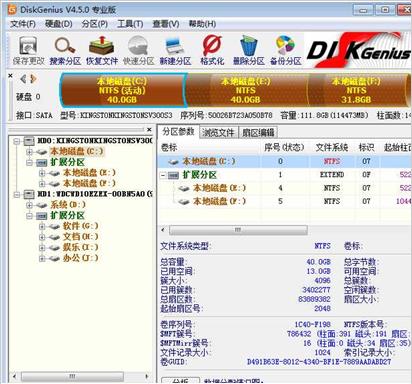Image resolution: width=412 pixels, height=384 pixels.
Task: Click the 文件系统 column header
Action: click(332, 147)
